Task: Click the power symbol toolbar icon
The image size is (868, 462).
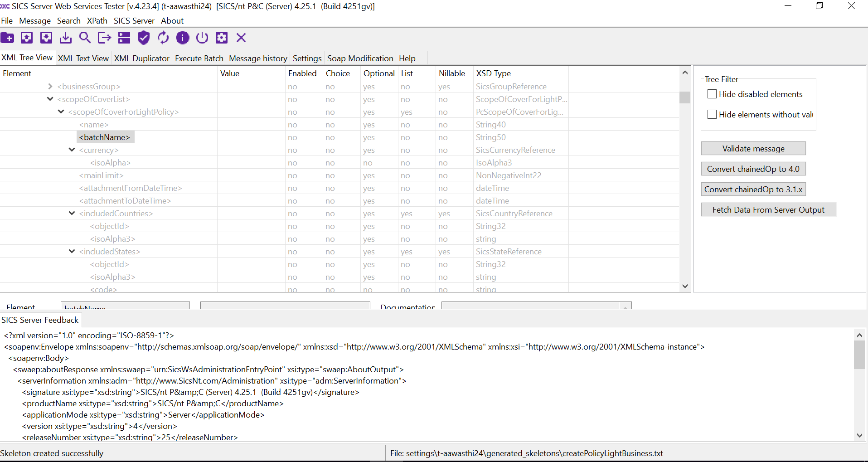Action: click(x=202, y=38)
